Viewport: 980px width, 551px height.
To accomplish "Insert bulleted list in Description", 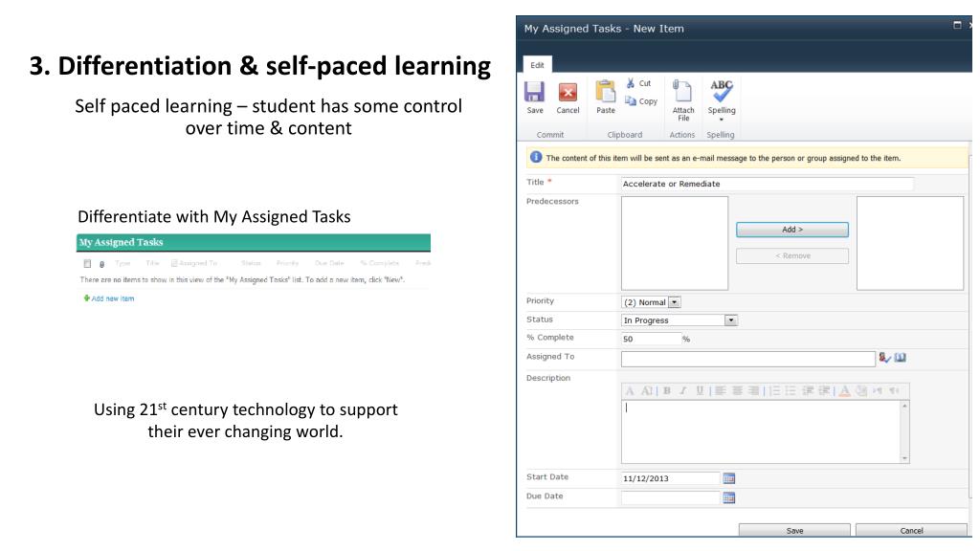I will point(791,391).
